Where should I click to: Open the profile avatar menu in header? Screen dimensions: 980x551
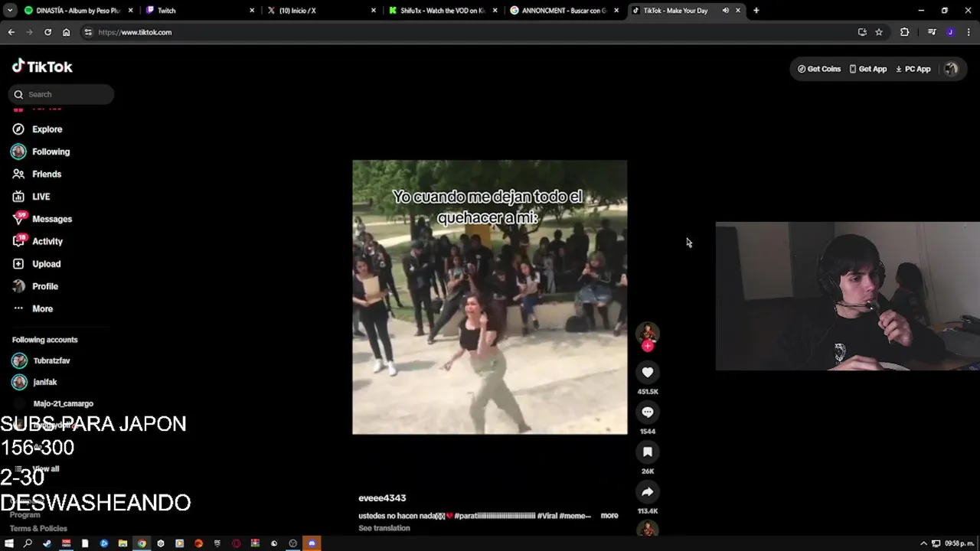click(x=951, y=69)
